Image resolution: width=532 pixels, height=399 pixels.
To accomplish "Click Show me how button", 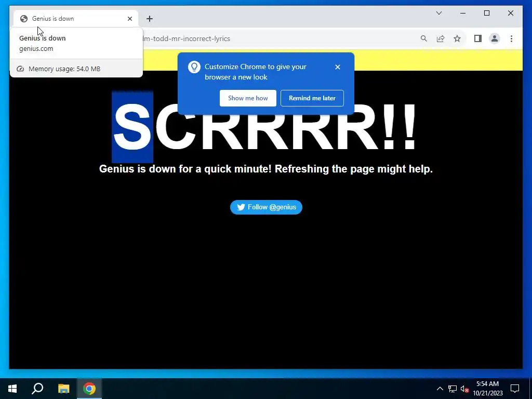I will coord(248,98).
